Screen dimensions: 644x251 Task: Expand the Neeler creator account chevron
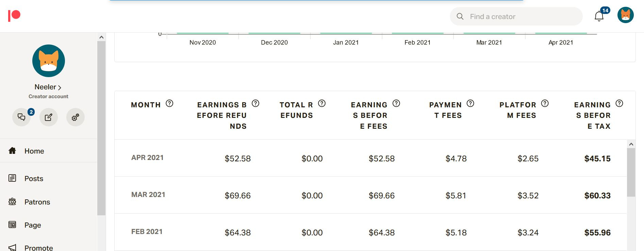pos(60,88)
